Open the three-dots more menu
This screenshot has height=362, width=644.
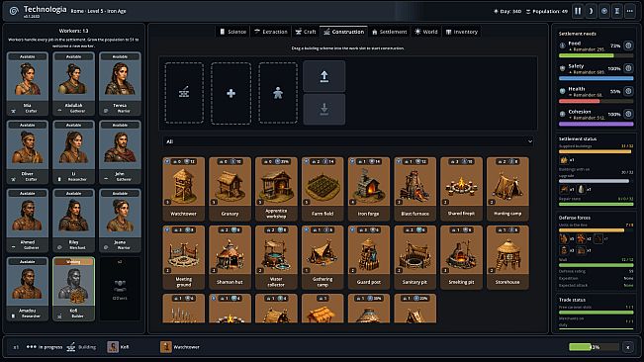tap(630, 11)
